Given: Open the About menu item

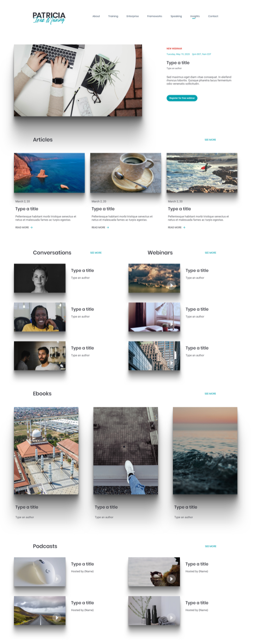Looking at the screenshot, I should (x=96, y=16).
